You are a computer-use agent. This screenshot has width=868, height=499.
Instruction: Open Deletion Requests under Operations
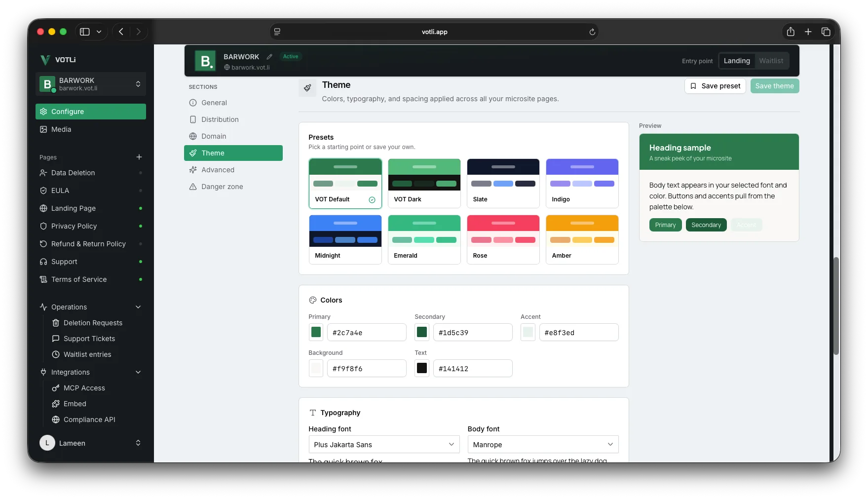(x=96, y=323)
